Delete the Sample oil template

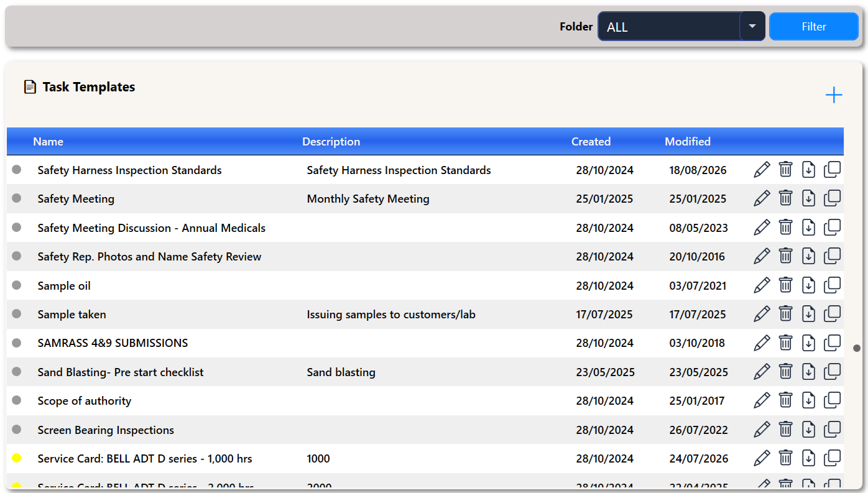pyautogui.click(x=786, y=285)
